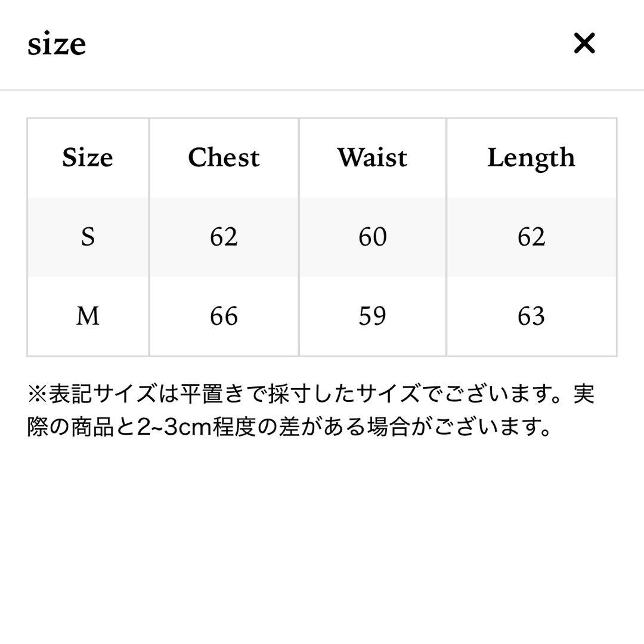Select the chest value 66 for size M
Viewport: 644px width, 644px height.
tap(223, 316)
